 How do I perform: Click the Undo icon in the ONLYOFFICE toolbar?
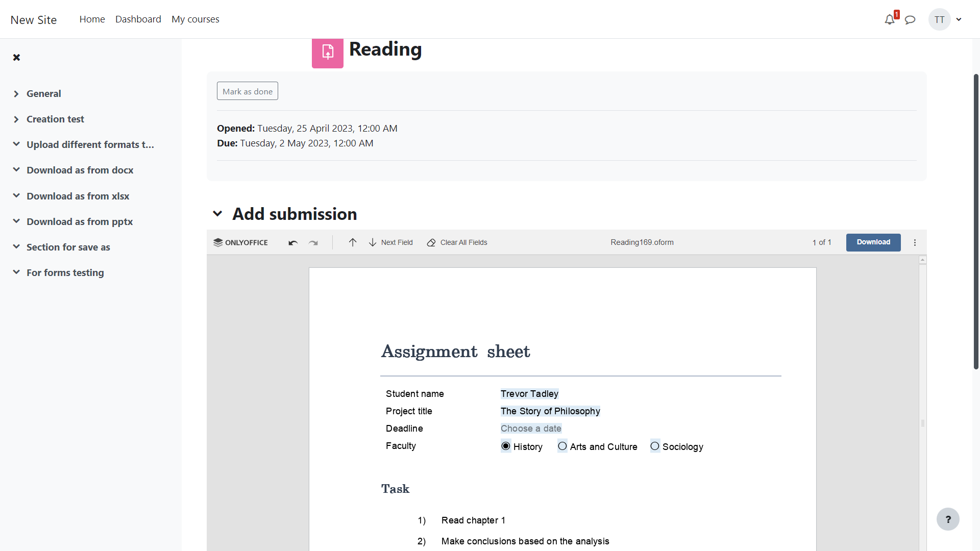point(293,242)
